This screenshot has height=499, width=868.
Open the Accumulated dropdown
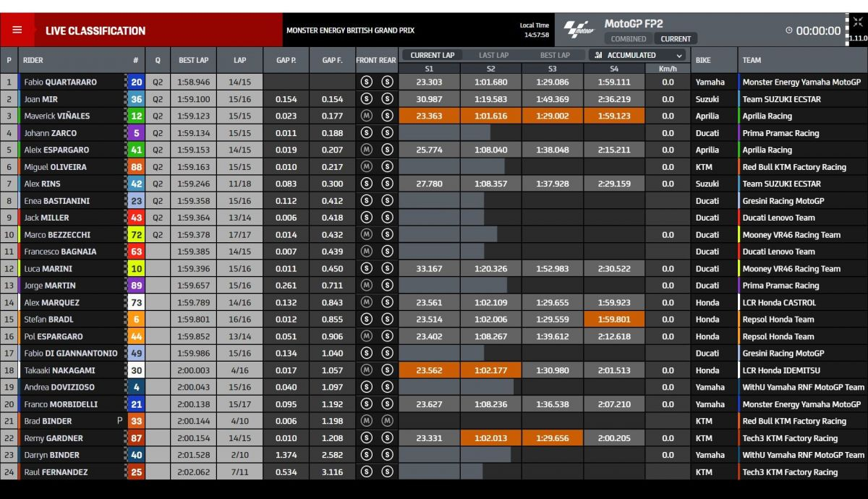[639, 55]
